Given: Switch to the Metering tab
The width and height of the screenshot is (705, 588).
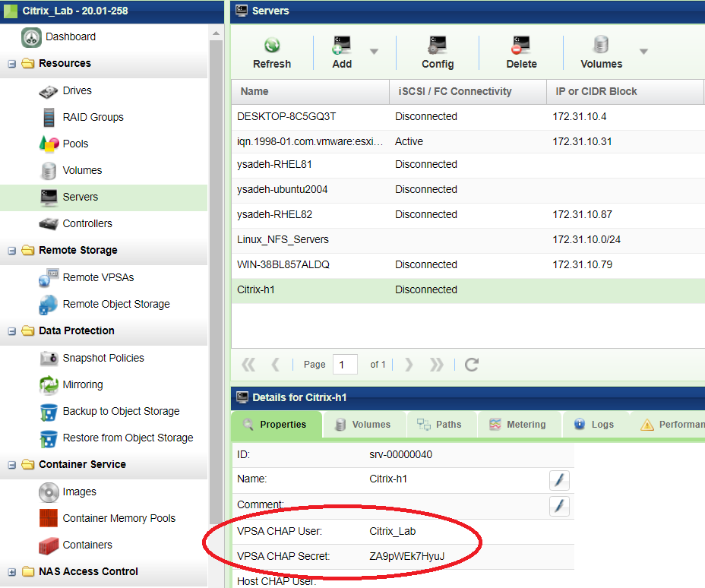Looking at the screenshot, I should tap(519, 425).
